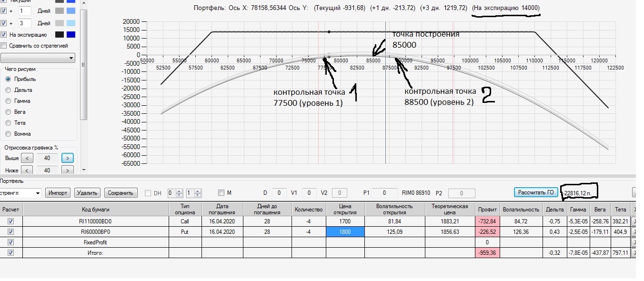Image resolution: width=644 pixels, height=281 pixels.
Task: Click the total profit cell -959,36
Action: click(487, 253)
